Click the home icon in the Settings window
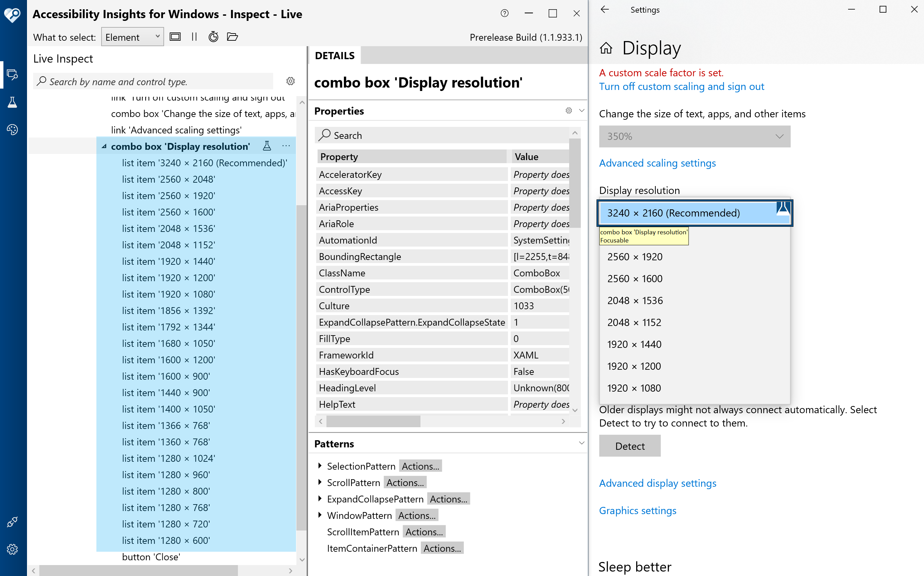This screenshot has width=924, height=576. pos(606,48)
